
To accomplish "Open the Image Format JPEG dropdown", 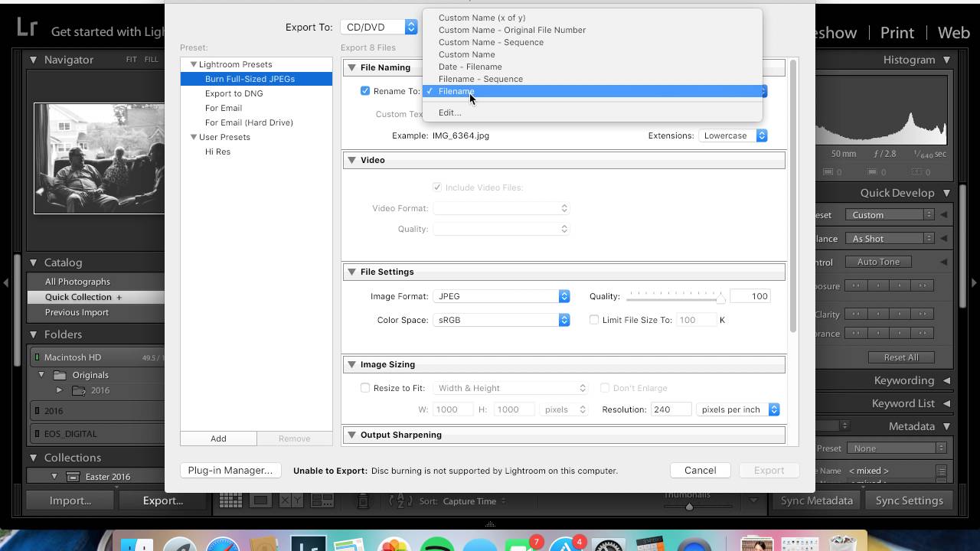I will pos(501,296).
